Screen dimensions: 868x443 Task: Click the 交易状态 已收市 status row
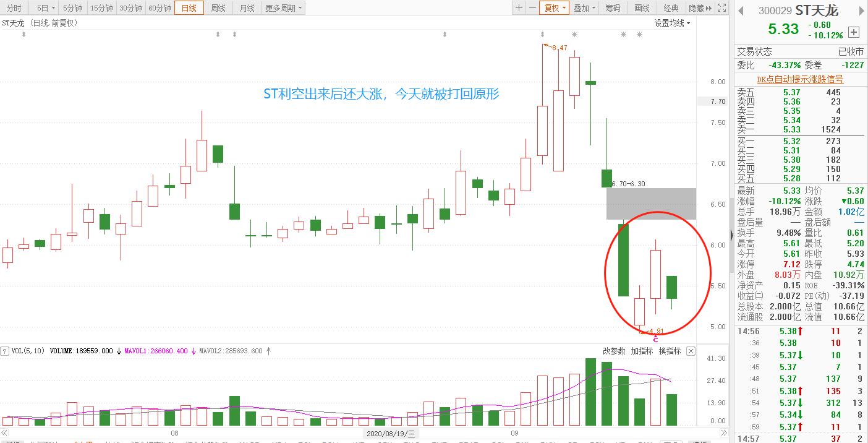coord(800,51)
